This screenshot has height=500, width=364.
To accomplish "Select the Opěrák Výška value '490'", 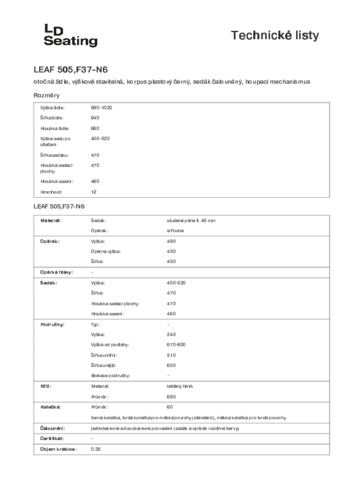I will pyautogui.click(x=171, y=241).
